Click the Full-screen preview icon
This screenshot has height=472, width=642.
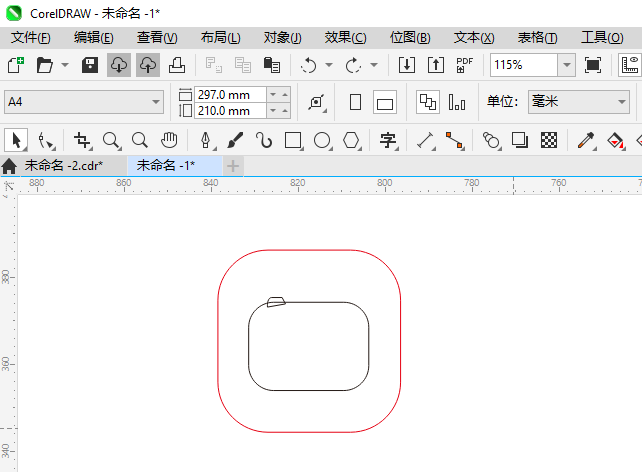[593, 65]
